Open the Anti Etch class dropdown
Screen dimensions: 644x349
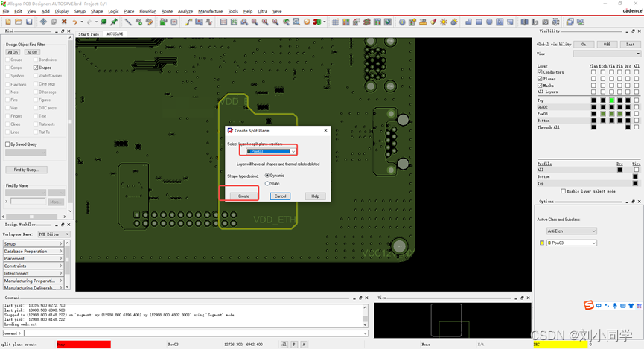571,231
